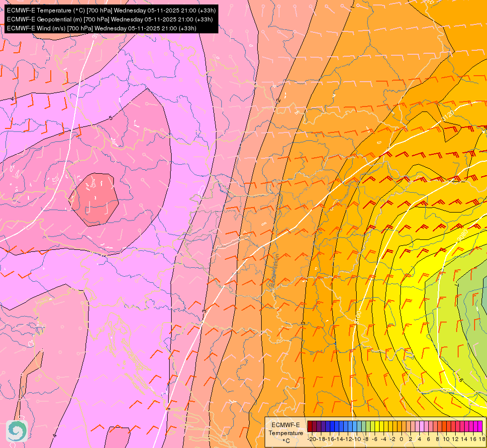Click the '0' isotherm contour label on the map
The image size is (487, 448).
(303, 324)
